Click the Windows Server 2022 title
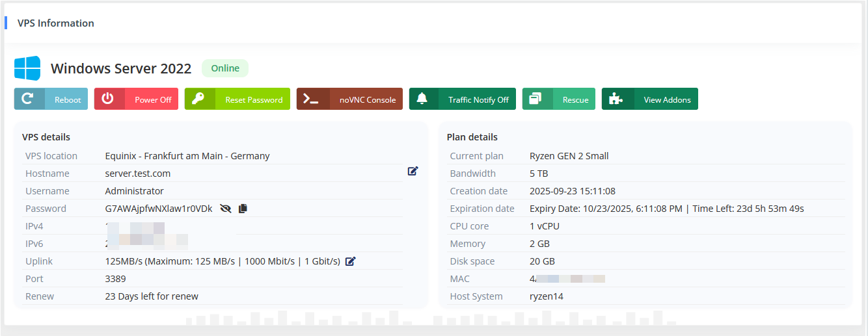The height and width of the screenshot is (336, 868). (x=121, y=69)
